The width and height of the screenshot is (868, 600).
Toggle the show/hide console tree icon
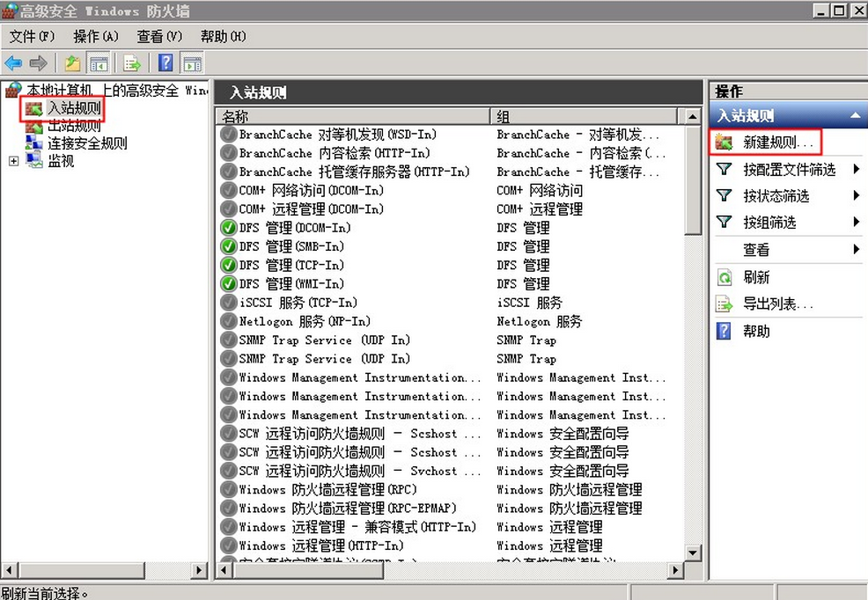99,63
